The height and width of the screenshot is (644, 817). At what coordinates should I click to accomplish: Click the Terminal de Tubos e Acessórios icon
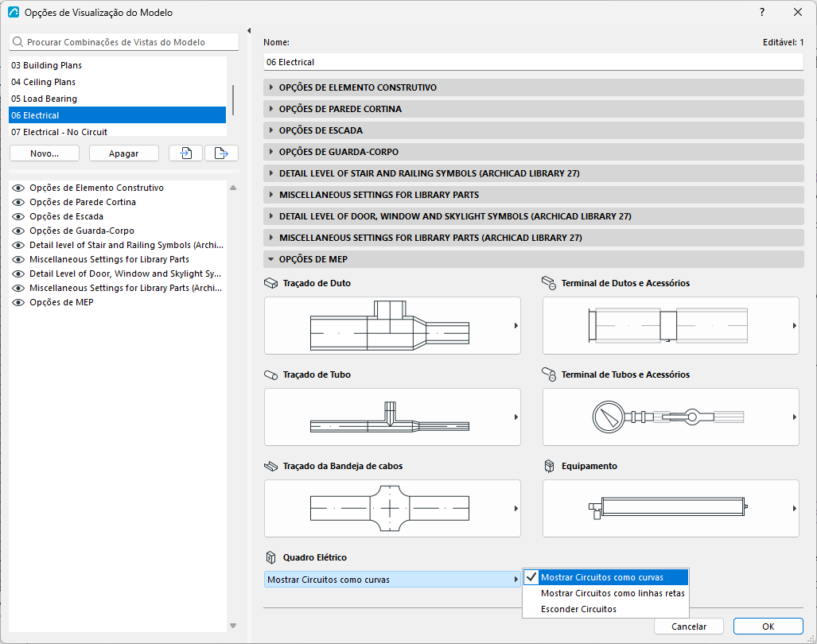click(x=549, y=374)
